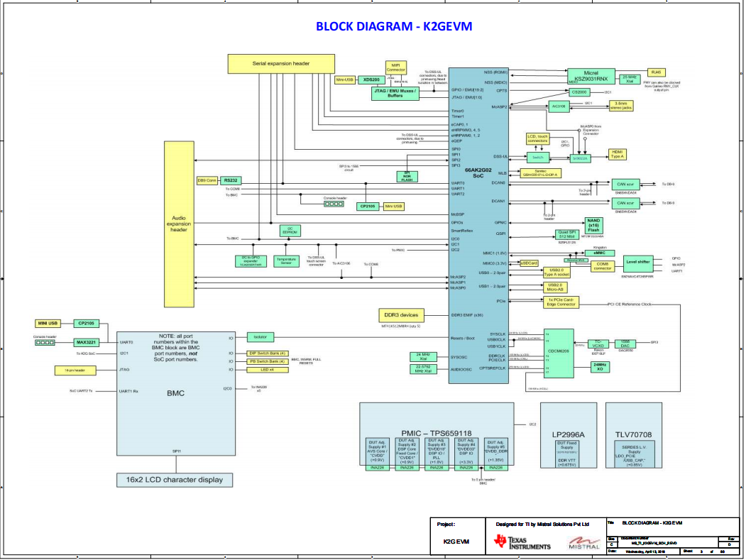Click the DIP Switch Bank (4) block
The height and width of the screenshot is (560, 746).
(268, 353)
